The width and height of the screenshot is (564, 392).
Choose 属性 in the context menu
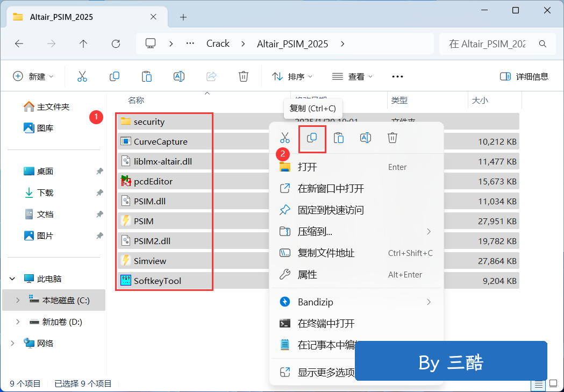pyautogui.click(x=356, y=274)
